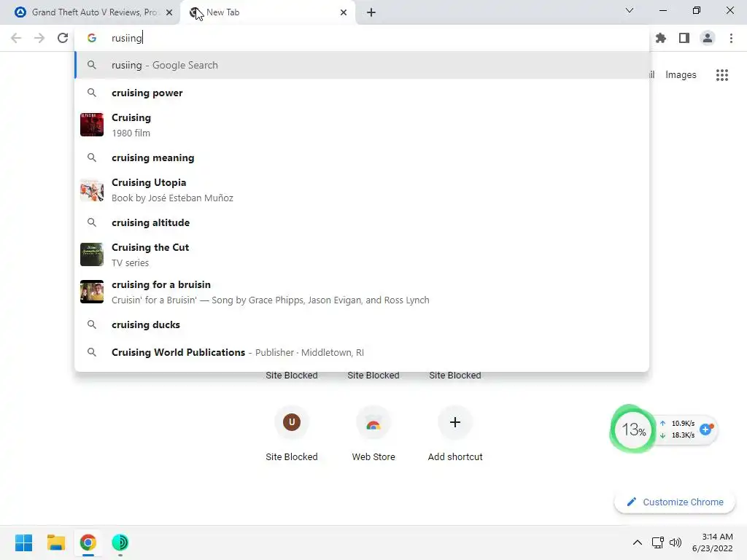Open the Web Store shortcut
Screen dimensions: 747x560
tap(373, 433)
